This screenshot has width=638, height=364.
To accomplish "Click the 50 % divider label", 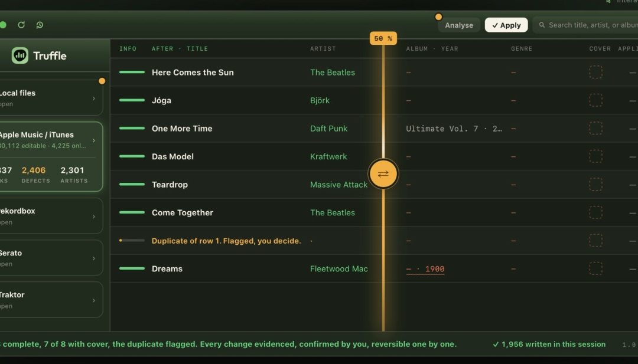I will point(383,38).
